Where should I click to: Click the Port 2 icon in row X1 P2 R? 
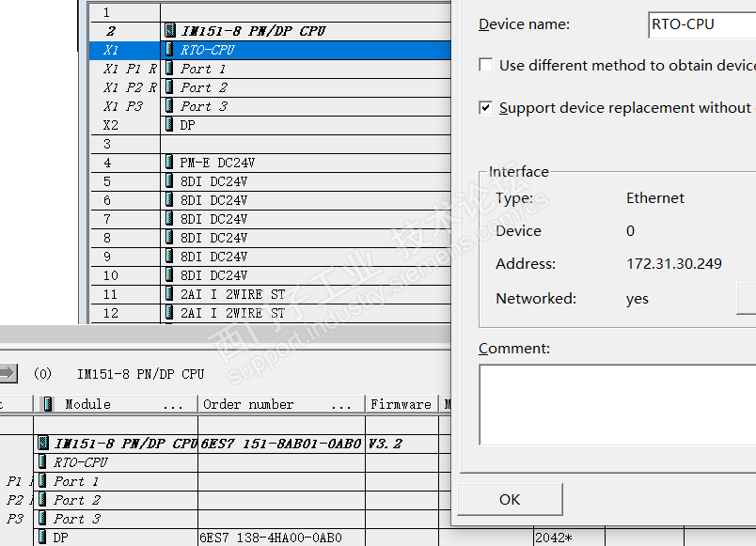169,87
